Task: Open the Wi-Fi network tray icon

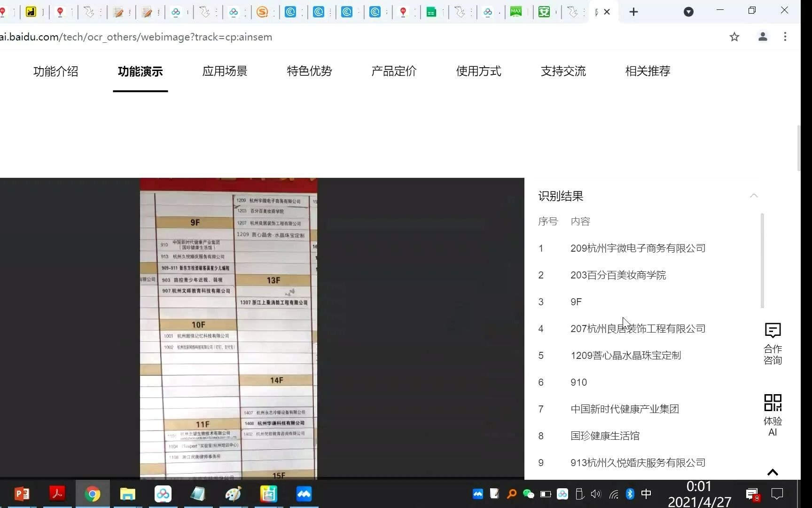Action: pyautogui.click(x=614, y=494)
